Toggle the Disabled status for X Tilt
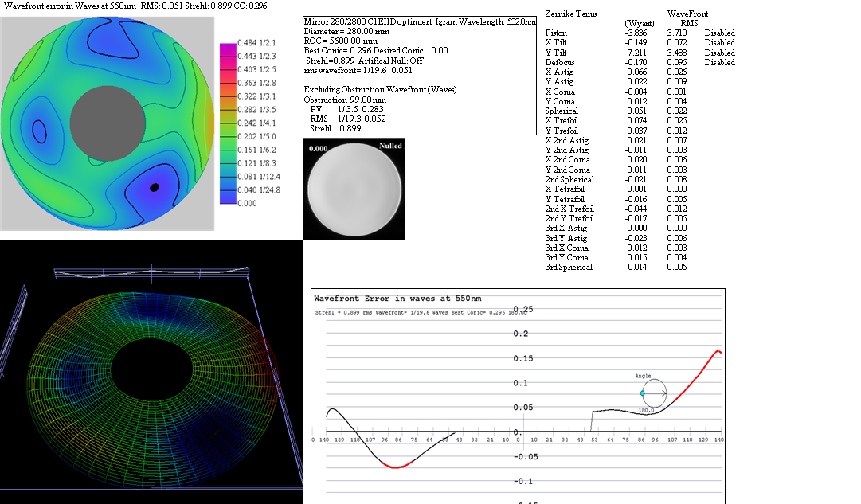Viewport: 861px width, 504px height. [719, 43]
